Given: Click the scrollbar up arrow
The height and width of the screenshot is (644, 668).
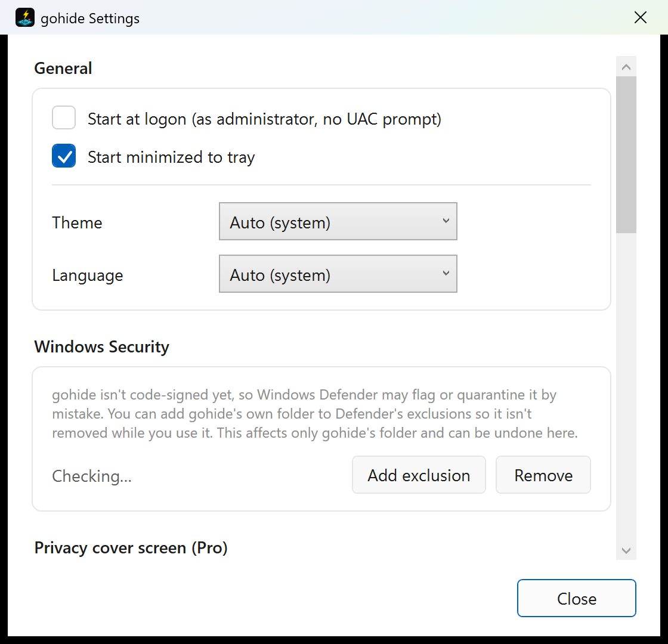Looking at the screenshot, I should pos(626,67).
